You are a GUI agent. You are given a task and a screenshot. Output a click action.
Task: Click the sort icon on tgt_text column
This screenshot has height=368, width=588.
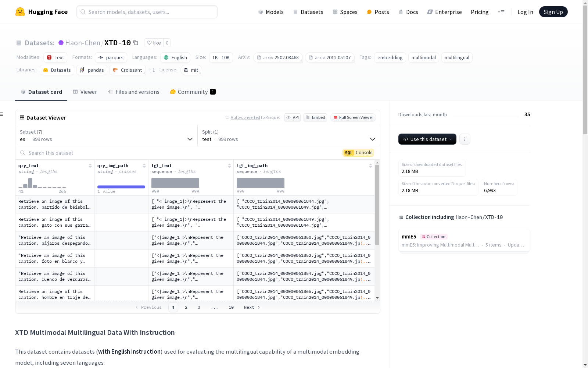tap(229, 166)
